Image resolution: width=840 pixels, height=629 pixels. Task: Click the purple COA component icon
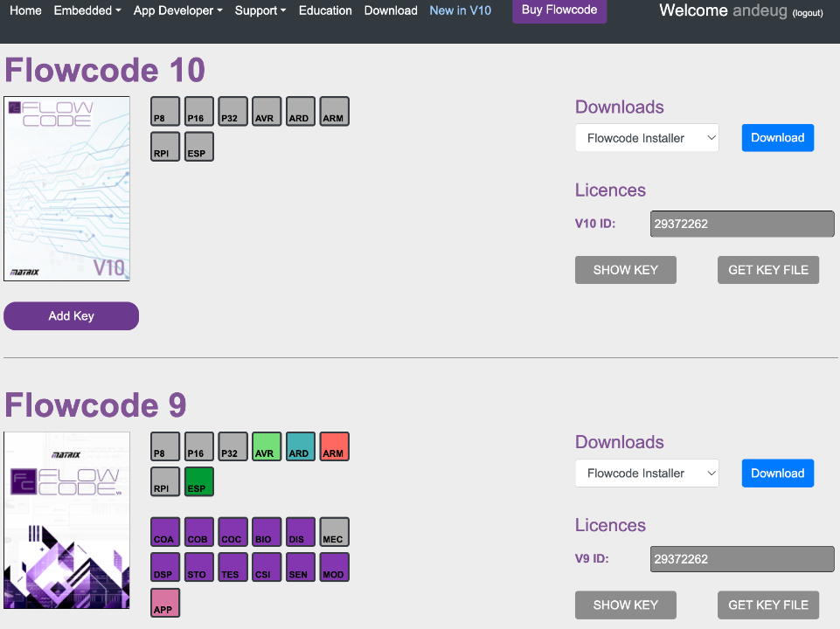tap(165, 532)
